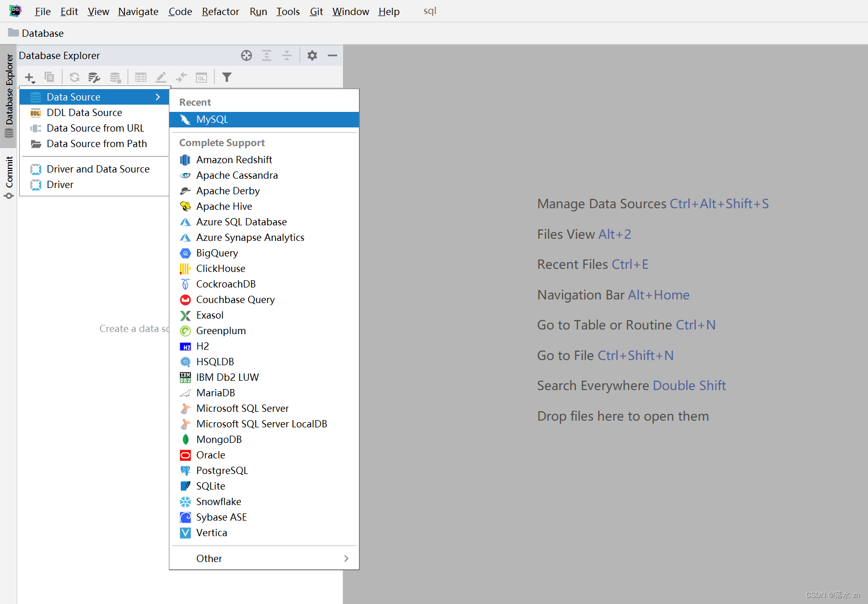Select PostgreSQL data source
This screenshot has height=604, width=868.
click(264, 470)
